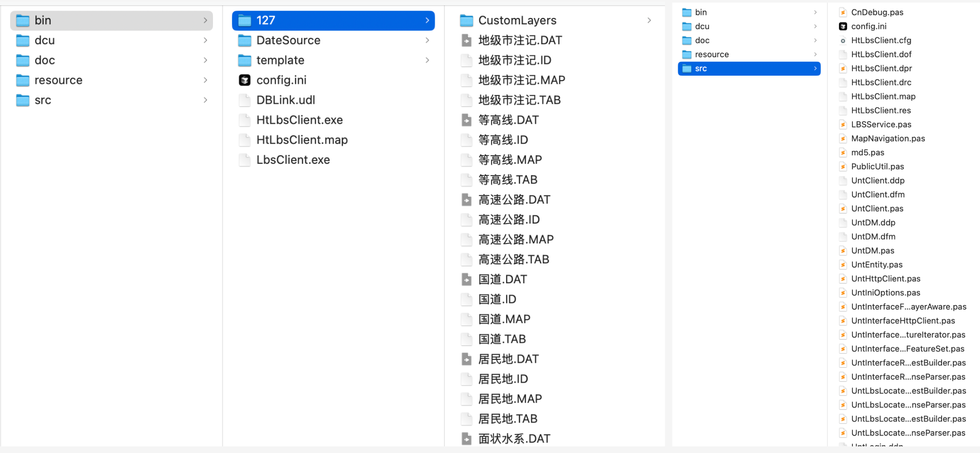
Task: Click the resource folder icon in the left window
Action: pyautogui.click(x=23, y=80)
